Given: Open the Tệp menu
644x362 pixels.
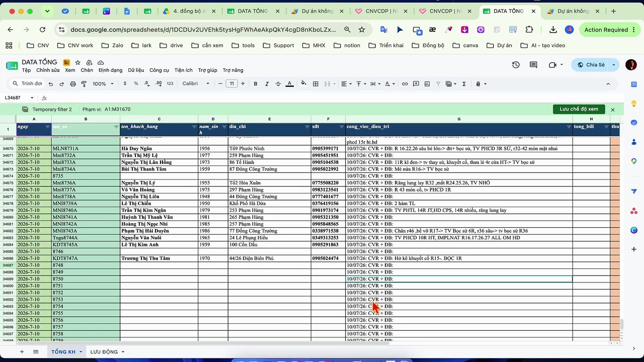Looking at the screenshot, I should [26, 70].
